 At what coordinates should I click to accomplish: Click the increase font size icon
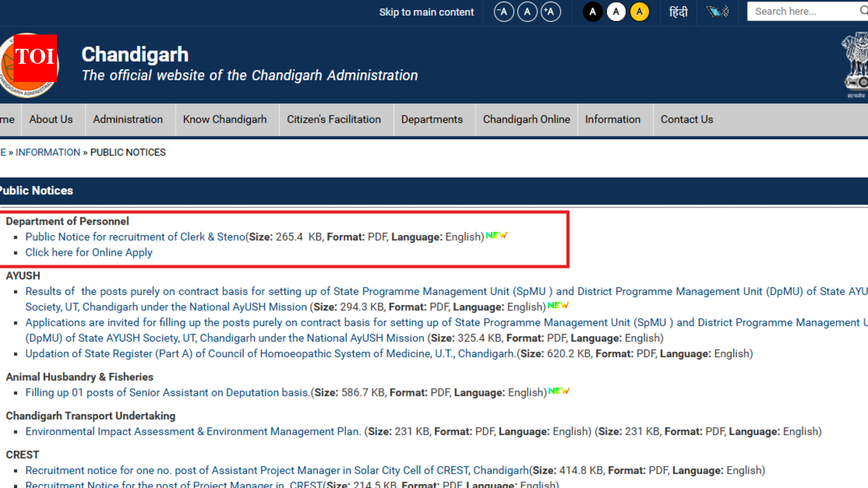[x=551, y=12]
